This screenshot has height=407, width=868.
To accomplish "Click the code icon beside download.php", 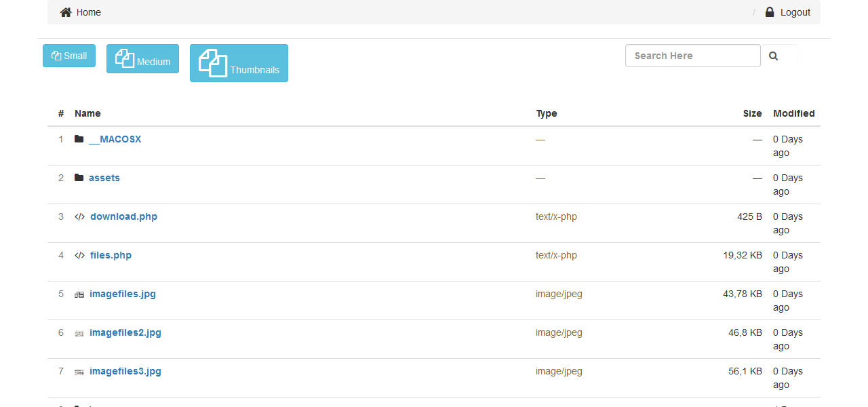I will pyautogui.click(x=80, y=217).
